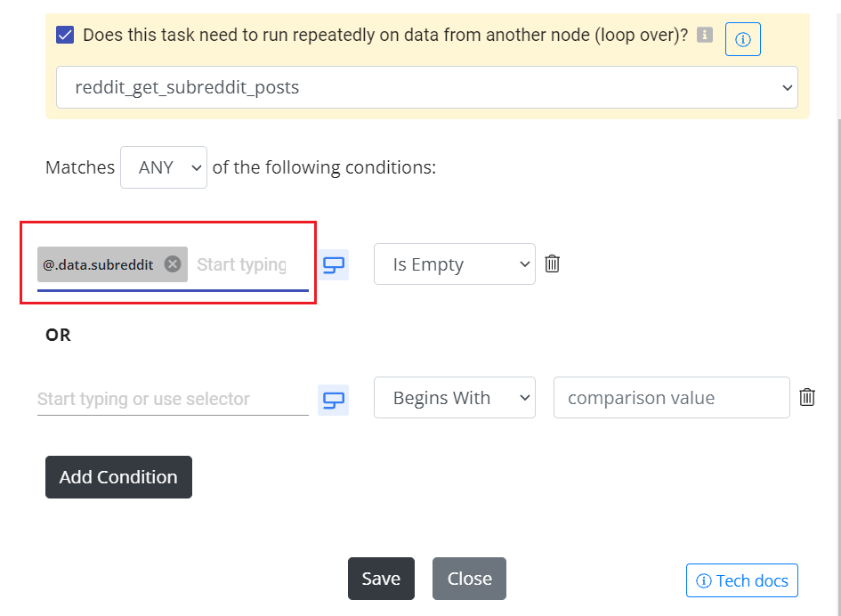The image size is (841, 616).
Task: Change the Matches ANY dropdown
Action: 164,167
